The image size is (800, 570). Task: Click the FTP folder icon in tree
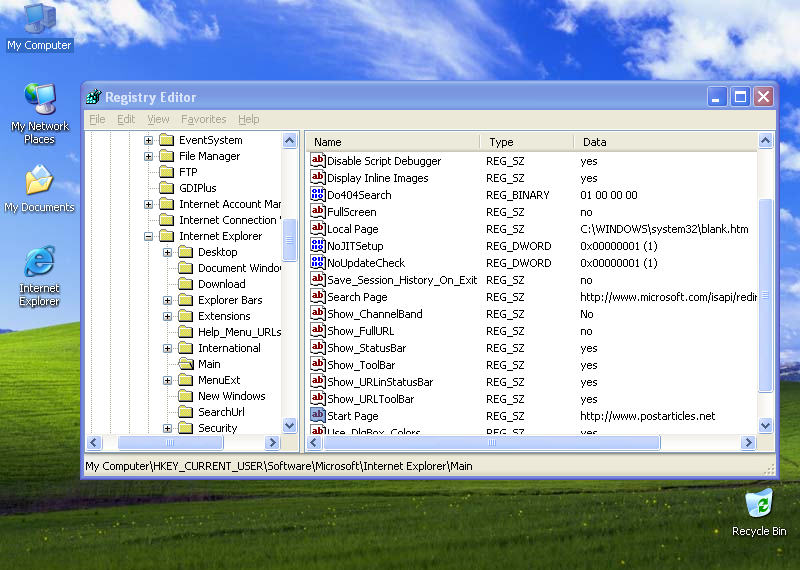click(x=166, y=171)
